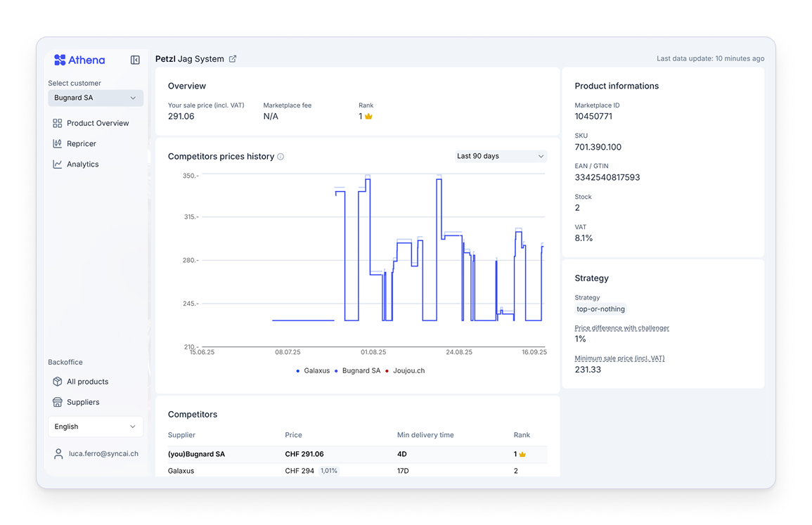Click EAN value 3342540817593
The height and width of the screenshot is (525, 812).
point(607,178)
